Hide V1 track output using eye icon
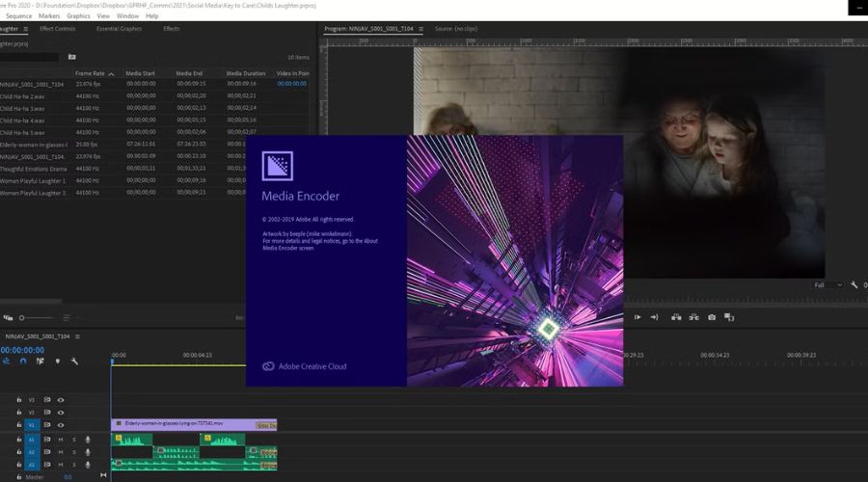The height and width of the screenshot is (482, 868). (x=61, y=425)
